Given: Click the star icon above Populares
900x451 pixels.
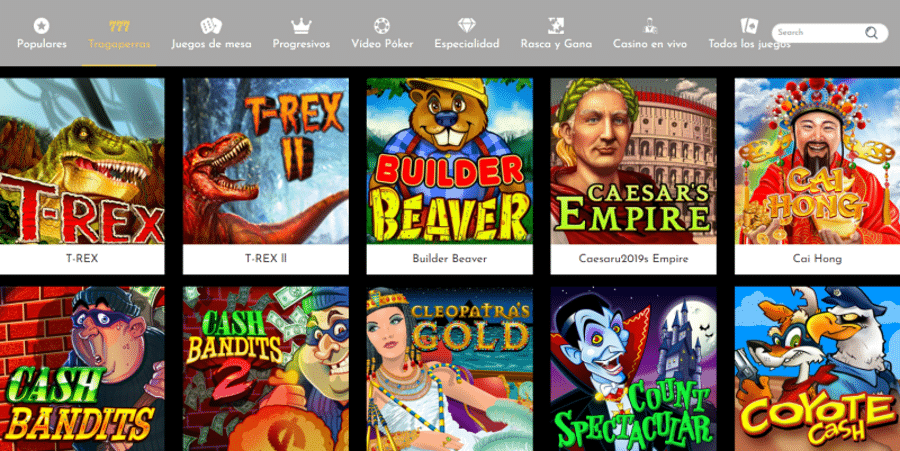Looking at the screenshot, I should click(x=41, y=26).
